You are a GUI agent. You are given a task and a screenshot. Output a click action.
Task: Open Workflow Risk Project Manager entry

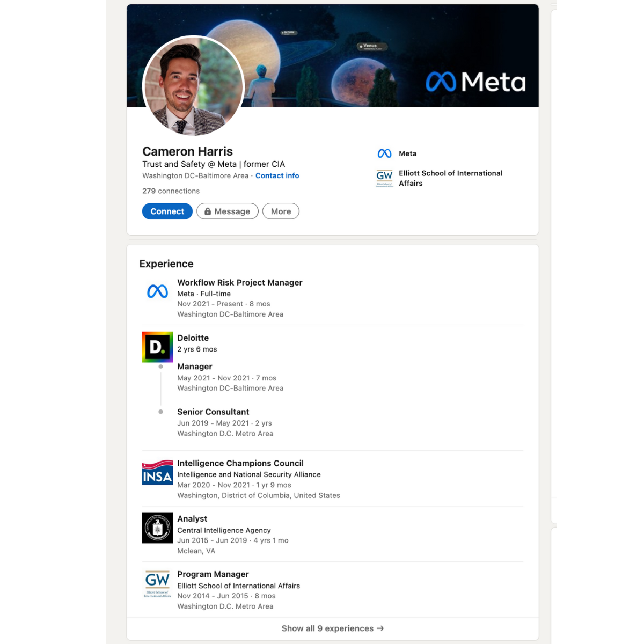click(x=239, y=282)
